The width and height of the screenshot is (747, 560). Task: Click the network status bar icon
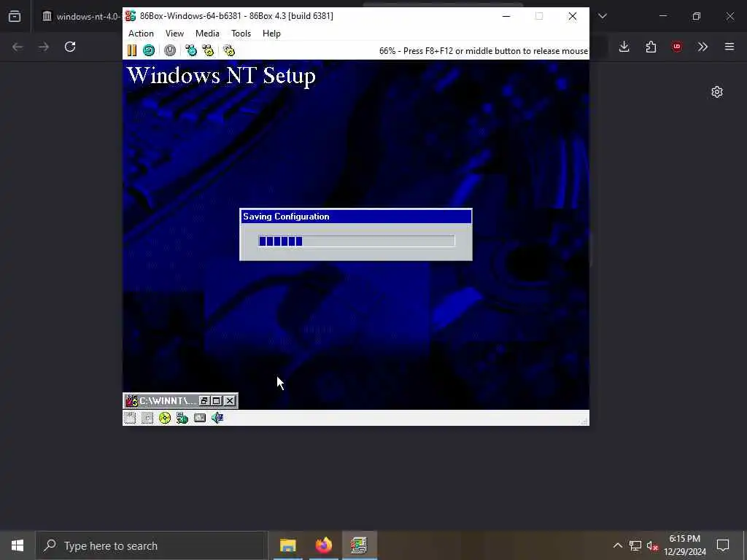182,418
